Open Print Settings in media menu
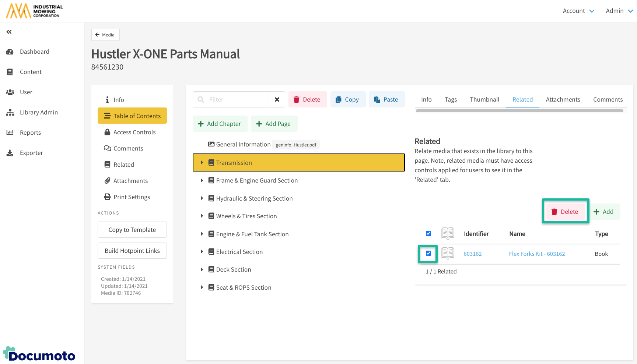The width and height of the screenshot is (637, 364). coord(132,197)
